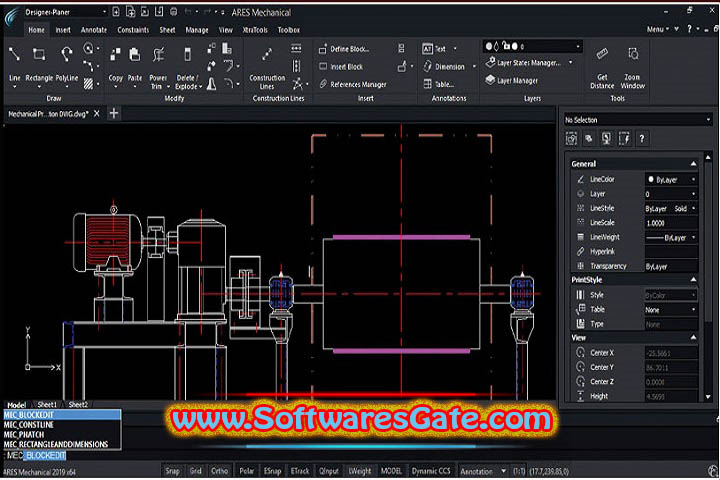Open the Annotate ribbon tab
720x480 pixels.
(94, 30)
